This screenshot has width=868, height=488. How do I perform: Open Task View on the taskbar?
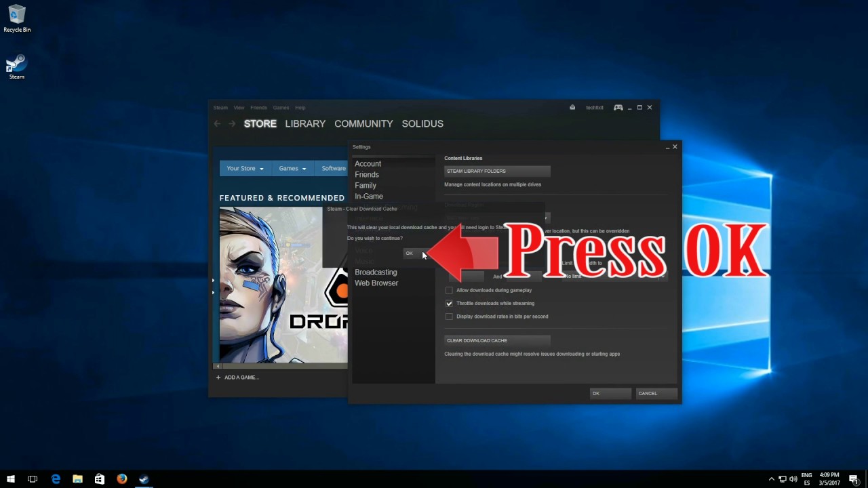(33, 479)
